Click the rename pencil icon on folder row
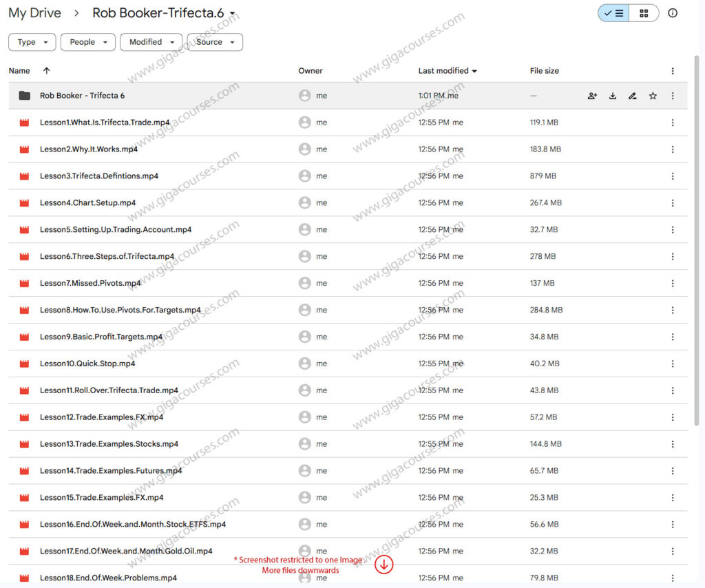 point(633,96)
